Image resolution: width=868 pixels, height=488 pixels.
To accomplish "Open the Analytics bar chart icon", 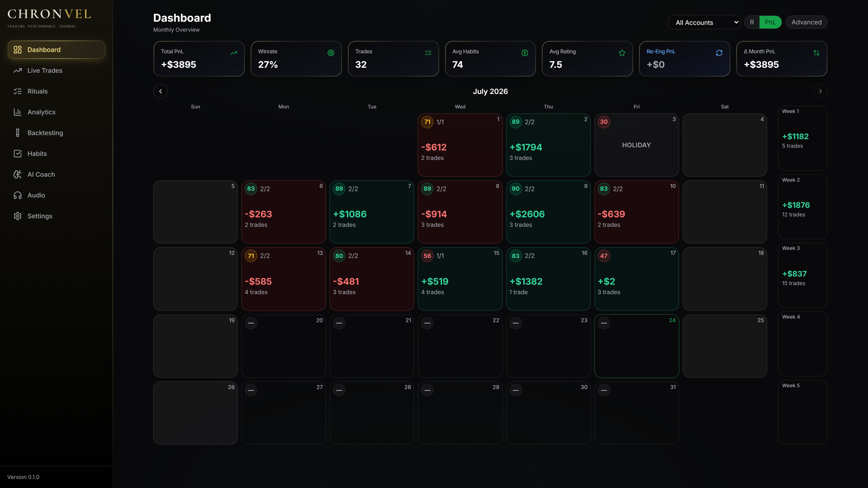I will pos(18,112).
